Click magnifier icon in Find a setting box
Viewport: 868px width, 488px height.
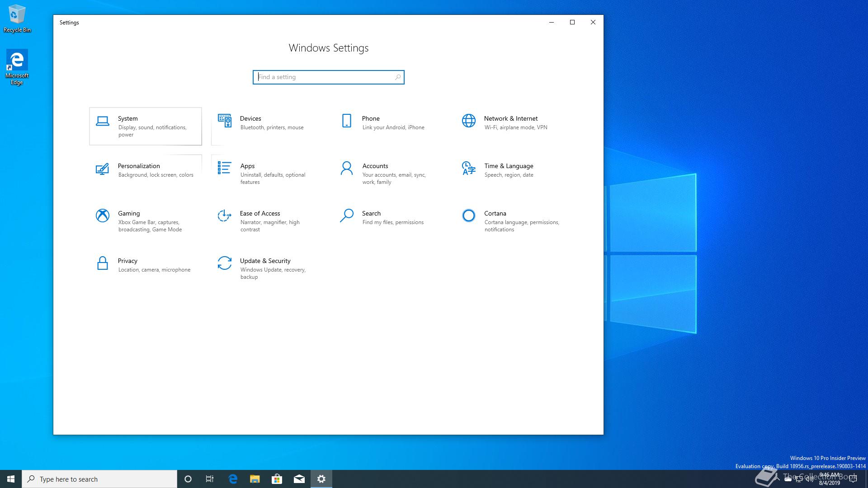pyautogui.click(x=398, y=77)
